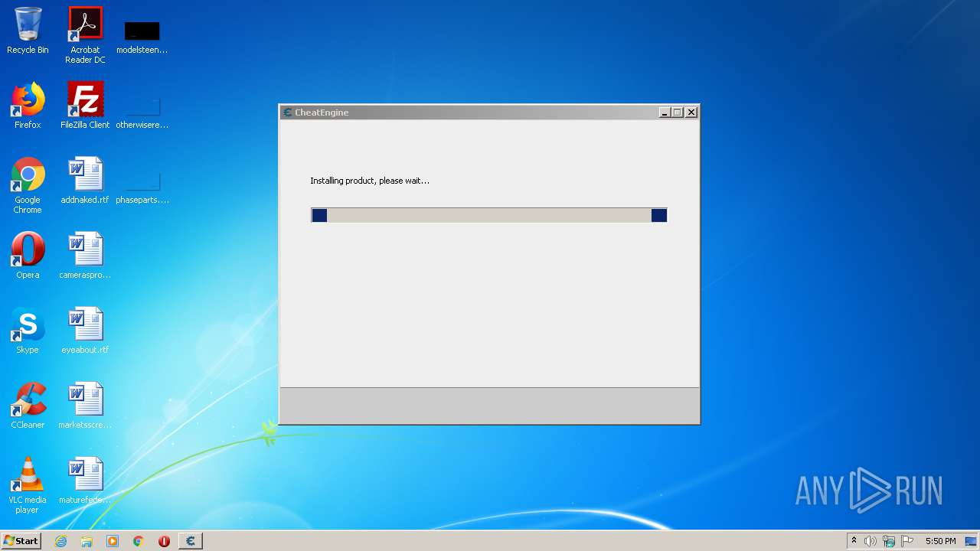This screenshot has height=551, width=980.
Task: Select the maturefede document icon
Action: point(85,481)
